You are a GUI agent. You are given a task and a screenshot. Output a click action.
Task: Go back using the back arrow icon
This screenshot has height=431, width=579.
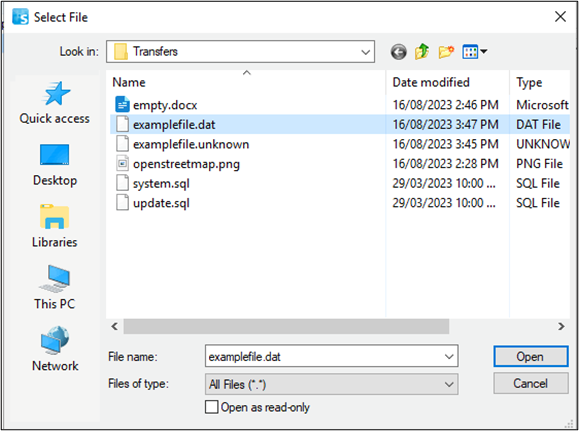[x=398, y=52]
